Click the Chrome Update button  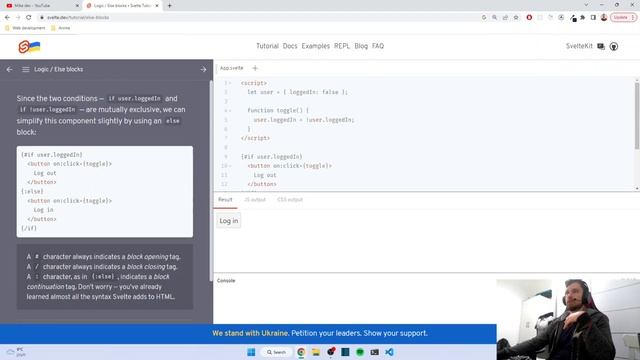[623, 18]
